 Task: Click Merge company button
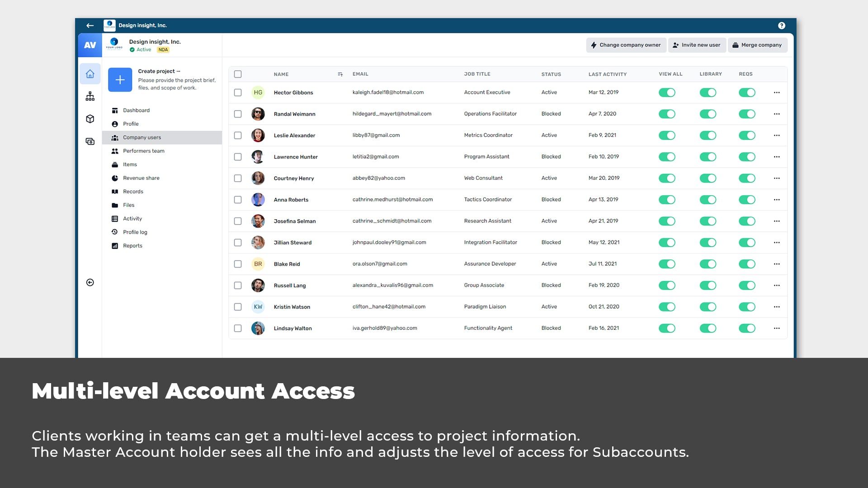click(x=757, y=45)
